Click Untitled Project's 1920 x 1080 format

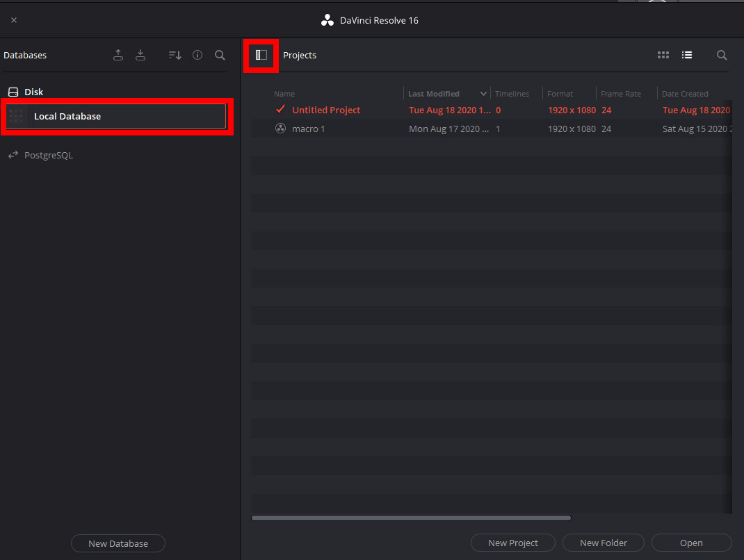tap(572, 110)
